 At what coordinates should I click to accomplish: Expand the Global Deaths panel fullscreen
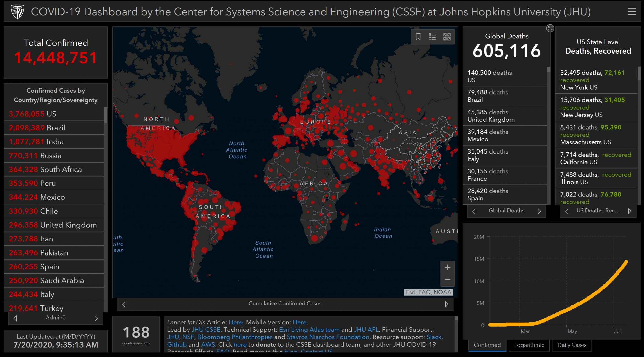[550, 28]
